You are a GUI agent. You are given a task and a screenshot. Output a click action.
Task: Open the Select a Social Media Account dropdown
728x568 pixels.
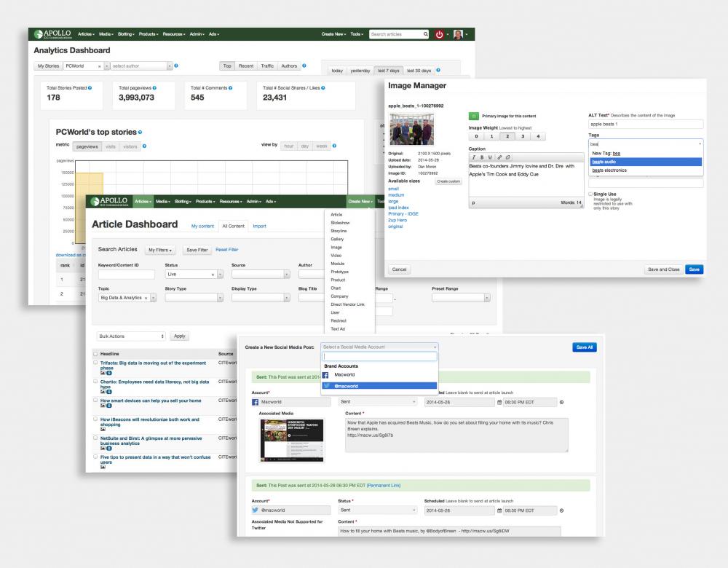pos(379,347)
